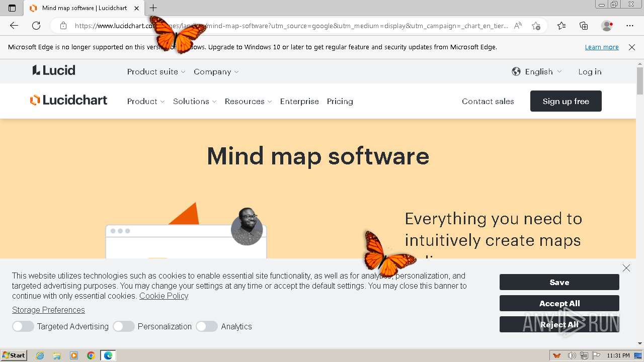Viewport: 644px width, 362px height.
Task: Open the Collections icon
Action: 584,26
